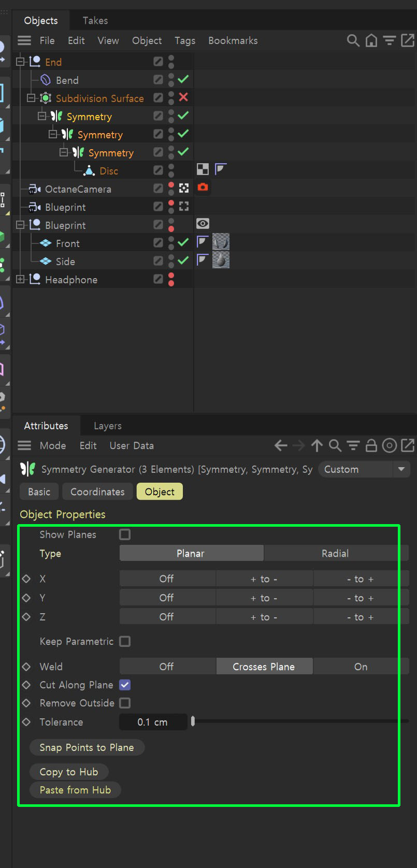
Task: Click the back arrow in Attributes manager
Action: click(281, 445)
